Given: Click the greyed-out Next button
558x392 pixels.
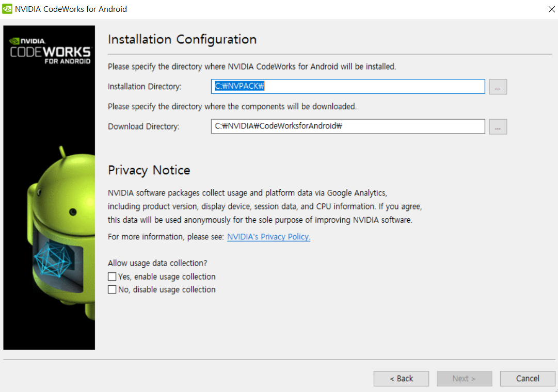Looking at the screenshot, I should [465, 379].
